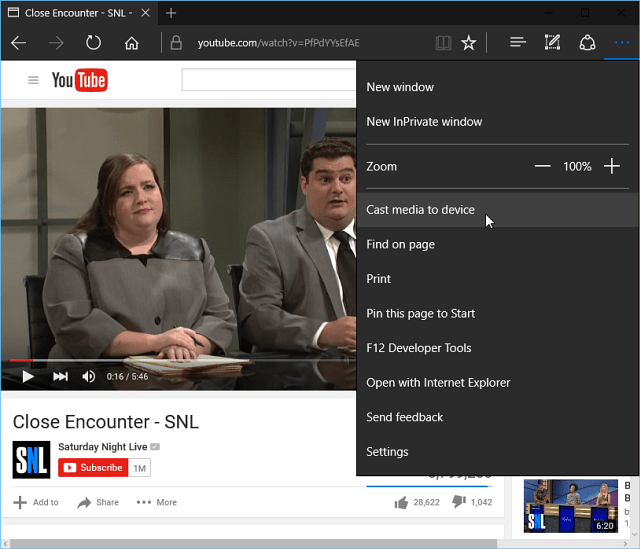Skip to the next video
The image size is (640, 549).
(x=60, y=376)
